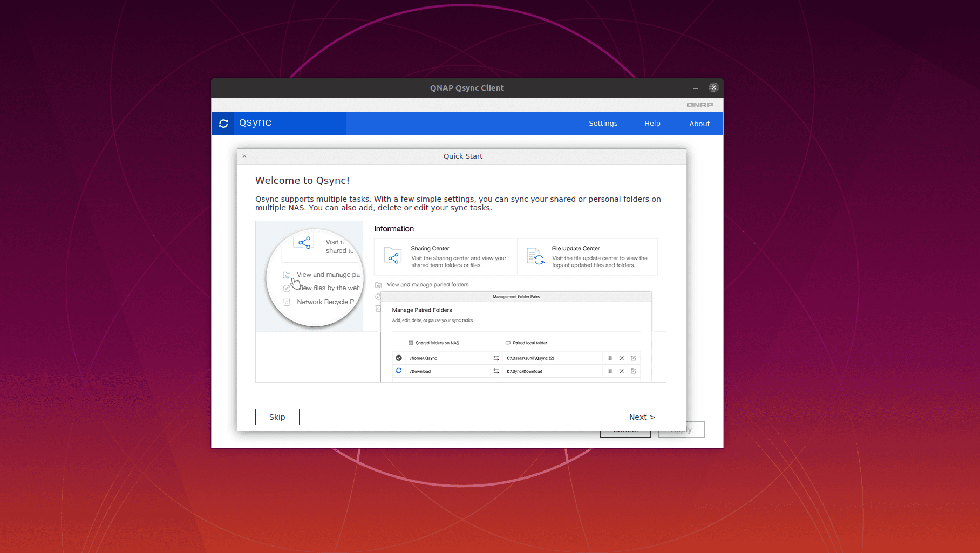Screen dimensions: 980x553
Task: Click the edit icon for /Download pair
Action: pos(634,371)
